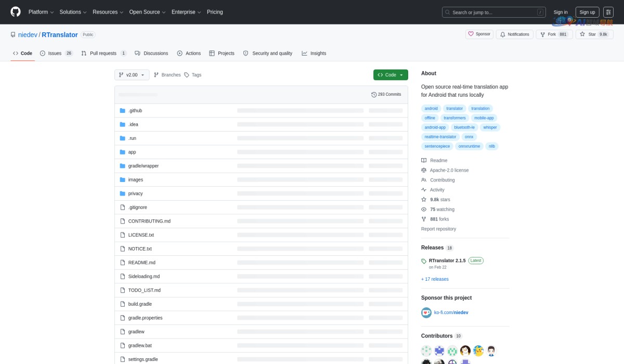Open the ko-fi.com/niedev sponsor link
Viewport: 624px width, 364px height.
coord(451,313)
